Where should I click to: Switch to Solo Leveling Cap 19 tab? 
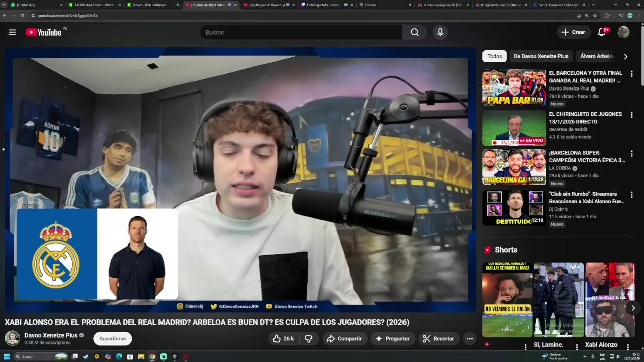coord(444,5)
